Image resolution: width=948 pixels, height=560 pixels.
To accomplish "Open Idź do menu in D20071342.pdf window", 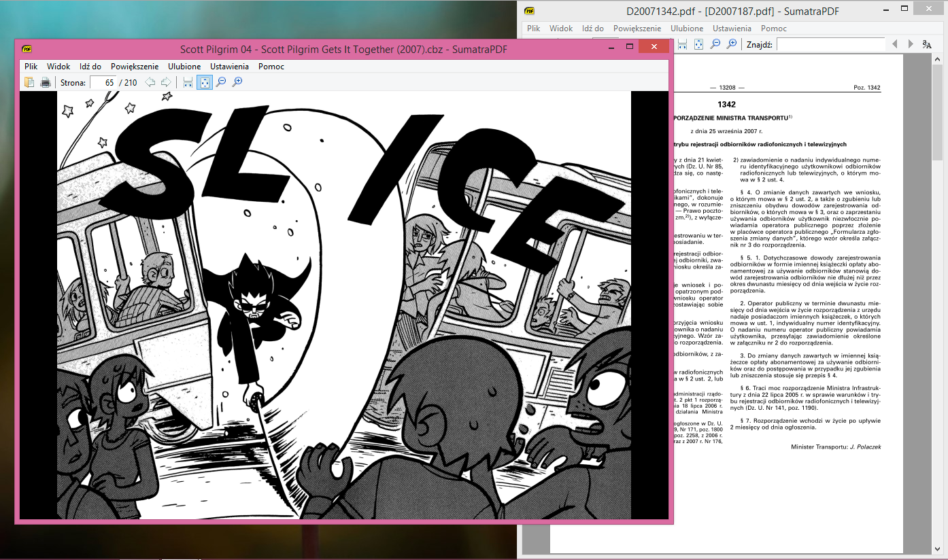I will 593,29.
